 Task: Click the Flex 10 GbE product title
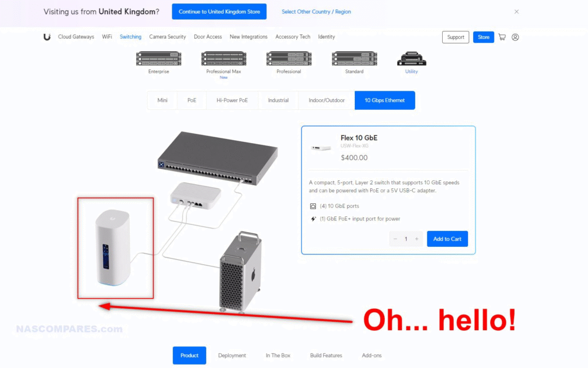[359, 138]
